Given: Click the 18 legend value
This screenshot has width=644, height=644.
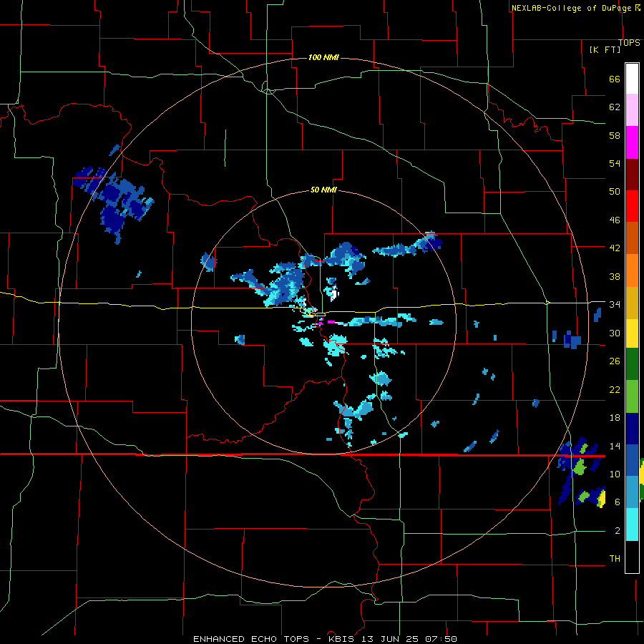Looking at the screenshot, I should [x=615, y=418].
